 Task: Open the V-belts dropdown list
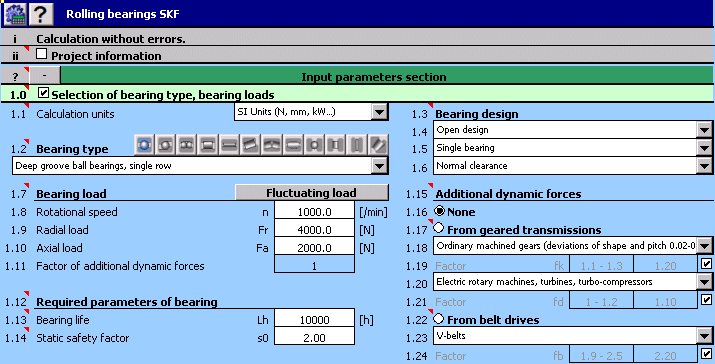tap(705, 336)
